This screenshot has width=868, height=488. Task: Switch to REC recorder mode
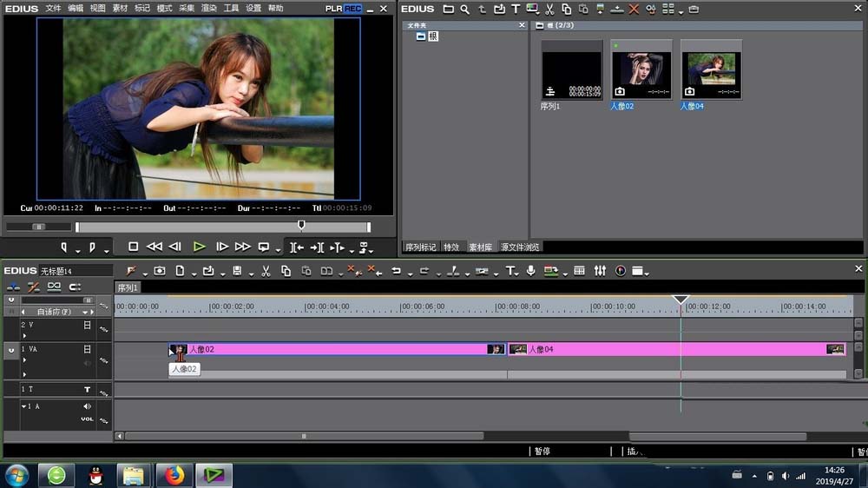[x=352, y=9]
